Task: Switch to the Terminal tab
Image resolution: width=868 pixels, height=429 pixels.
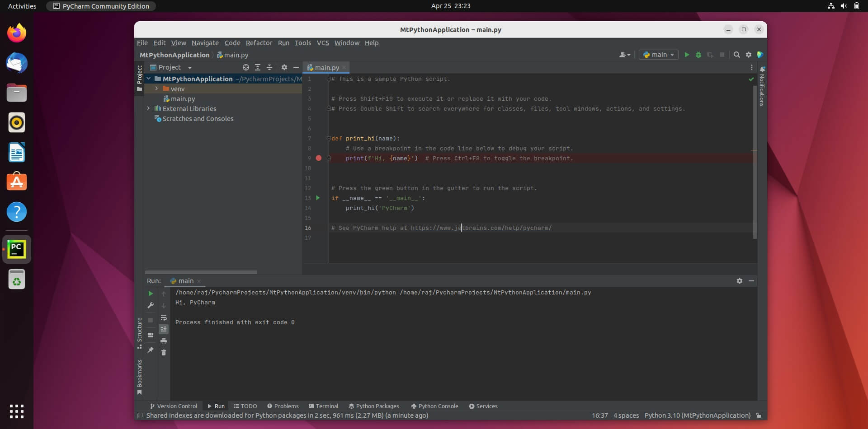Action: tap(323, 406)
